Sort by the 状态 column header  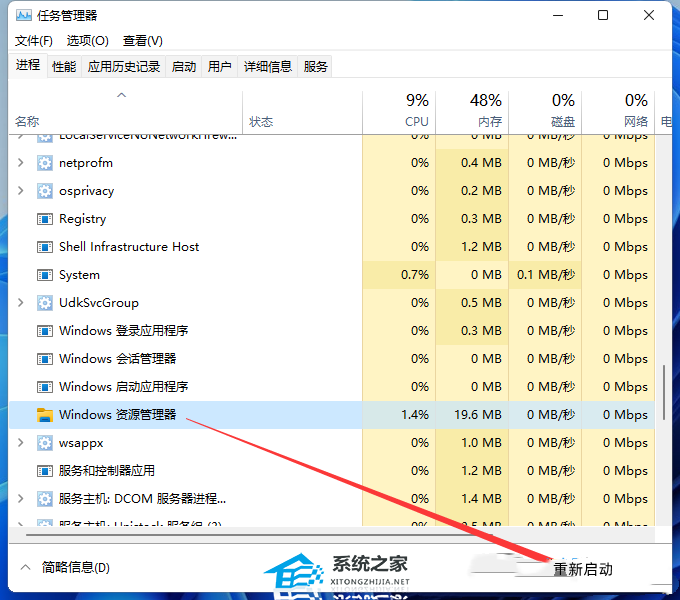tap(302, 113)
